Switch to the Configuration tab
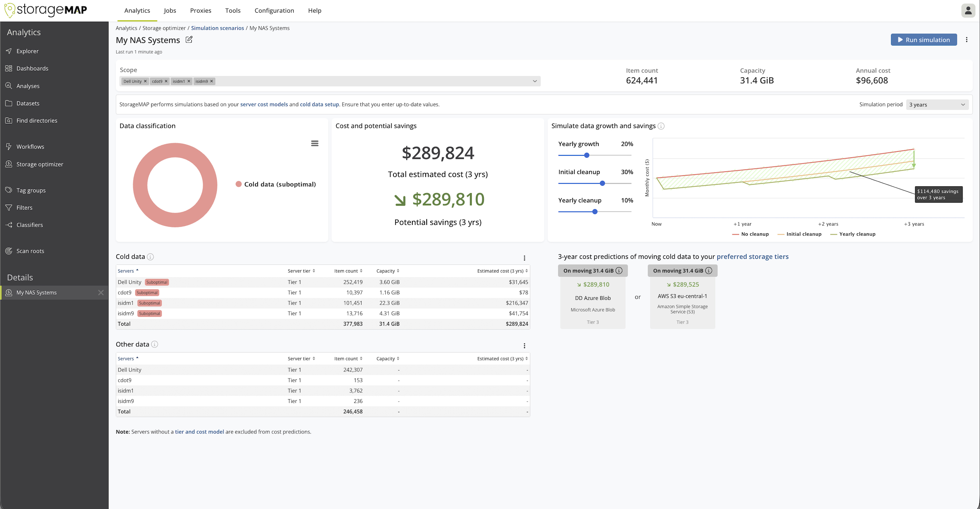Viewport: 980px width, 509px height. click(274, 10)
